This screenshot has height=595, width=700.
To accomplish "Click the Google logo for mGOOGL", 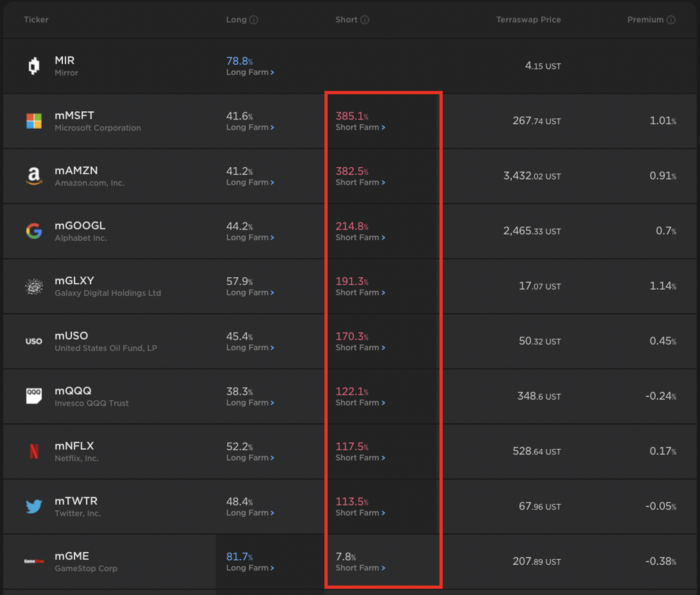I will click(34, 231).
